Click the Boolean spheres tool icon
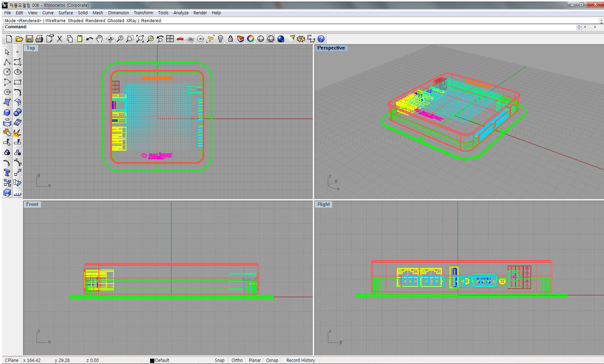Viewport: 604px width, 364px height. click(18, 112)
